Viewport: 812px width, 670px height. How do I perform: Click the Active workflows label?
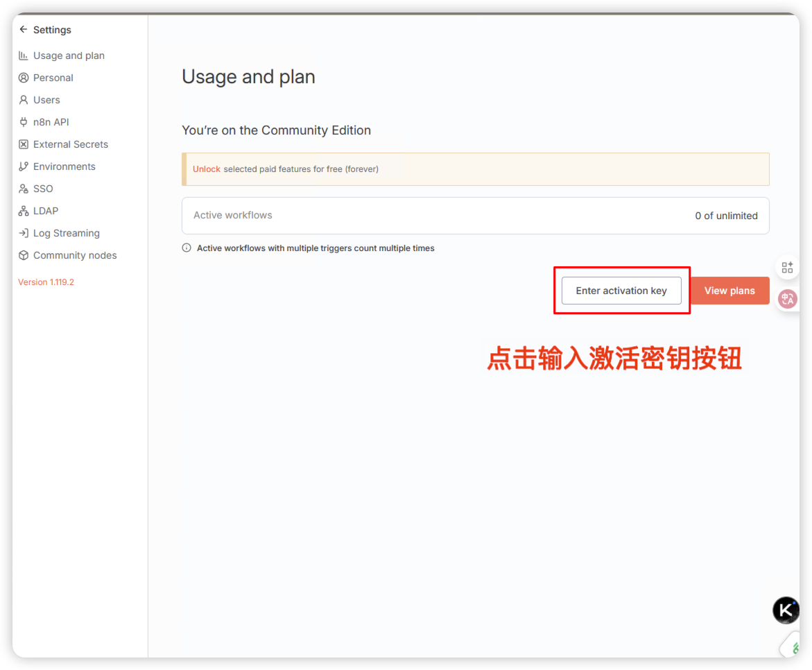pyautogui.click(x=232, y=216)
